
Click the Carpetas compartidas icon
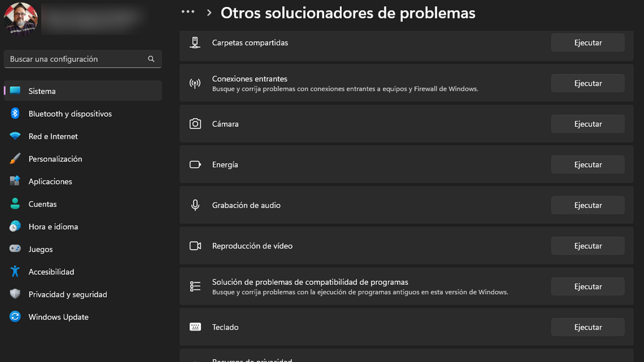coord(195,42)
